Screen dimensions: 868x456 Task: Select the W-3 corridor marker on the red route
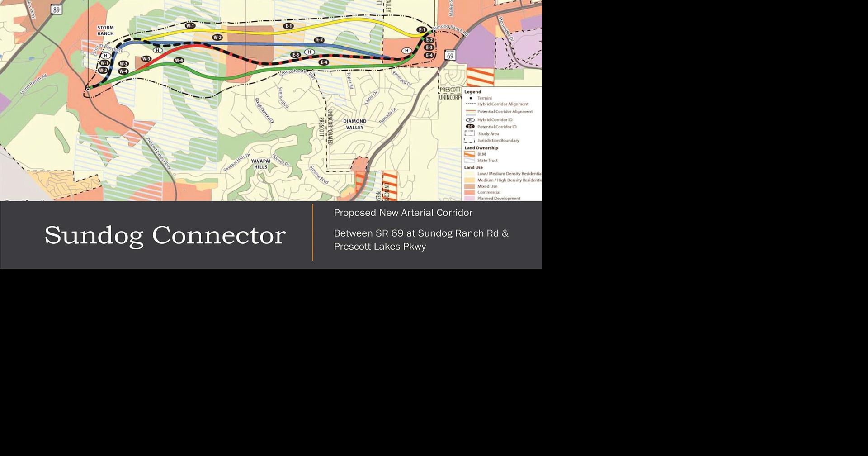[146, 58]
